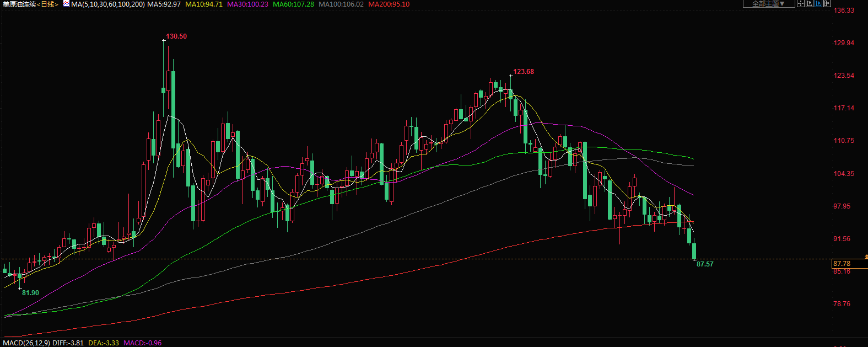
Task: Click the 123.68 peak price marker
Action: click(524, 72)
